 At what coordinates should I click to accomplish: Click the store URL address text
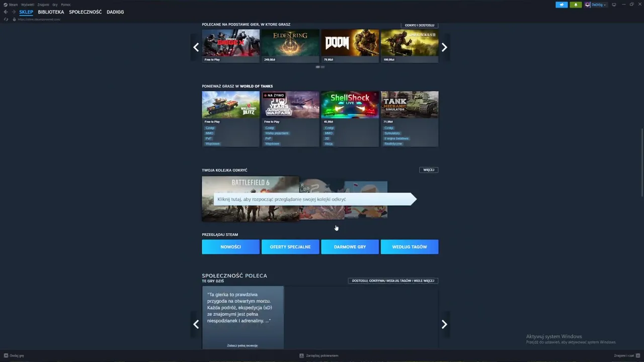[39, 19]
